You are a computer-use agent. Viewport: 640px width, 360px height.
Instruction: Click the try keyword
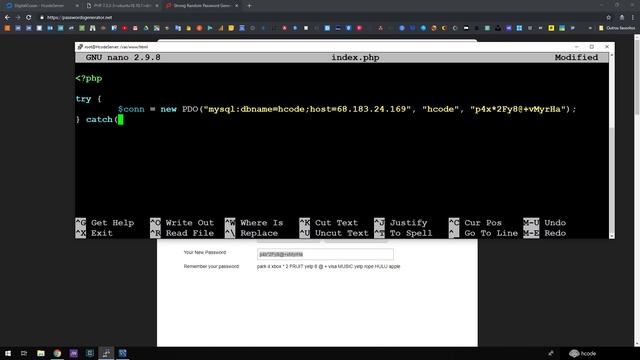[83, 99]
